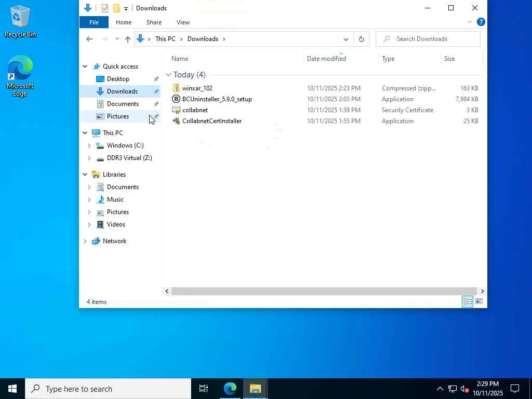Viewport: 532px width, 399px height.
Task: Expand the DDR3 Virtual (Z:) drive node
Action: tap(89, 158)
